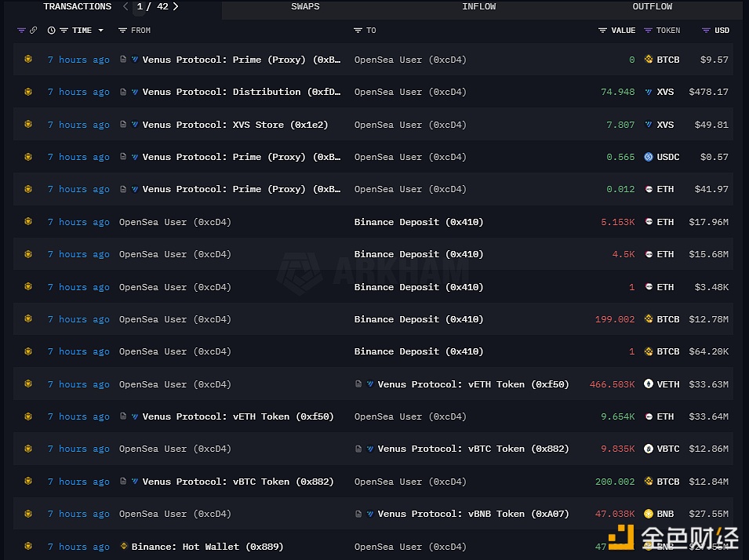Go to previous transactions page arrow
The width and height of the screenshot is (749, 560).
click(x=125, y=7)
